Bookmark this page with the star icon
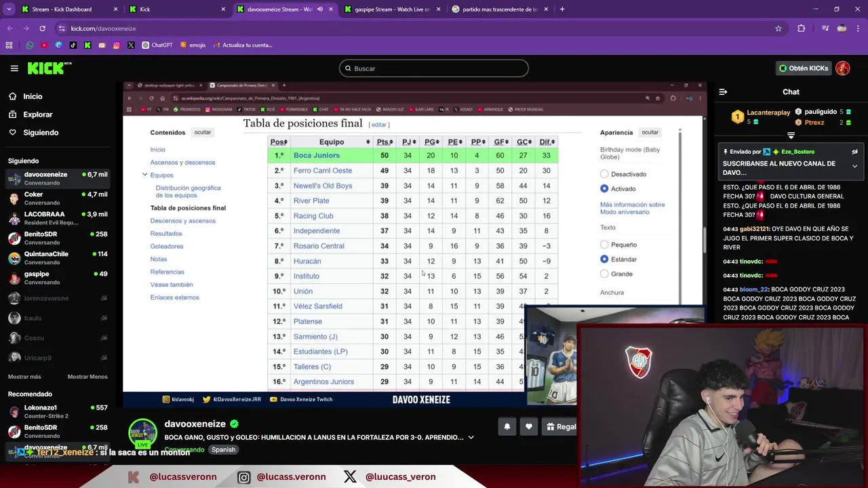This screenshot has width=868, height=488. coord(778,28)
